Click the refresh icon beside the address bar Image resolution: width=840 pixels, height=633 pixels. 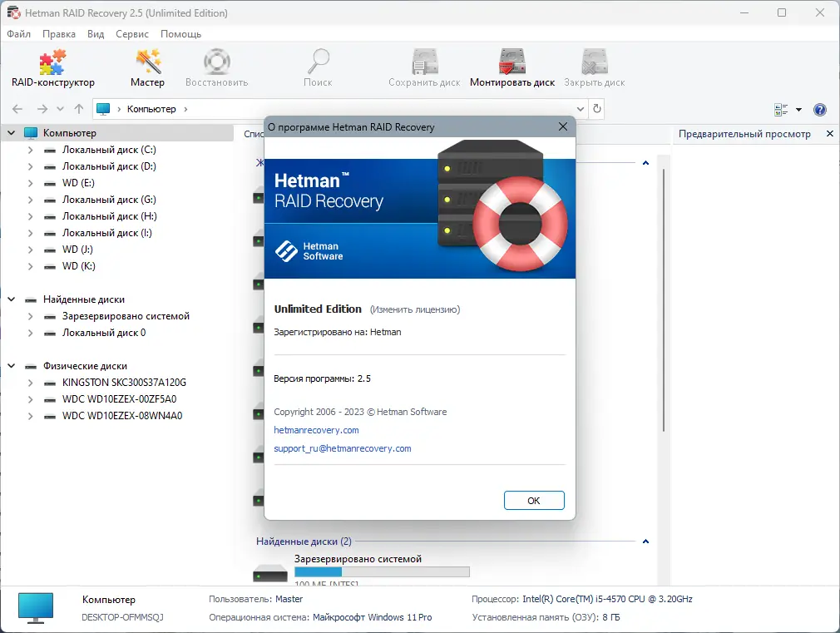click(597, 108)
